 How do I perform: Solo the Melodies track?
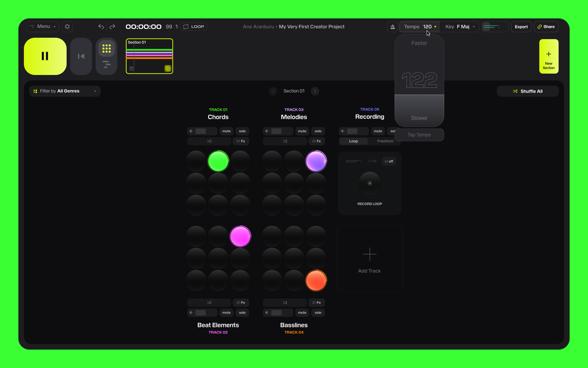coord(318,131)
